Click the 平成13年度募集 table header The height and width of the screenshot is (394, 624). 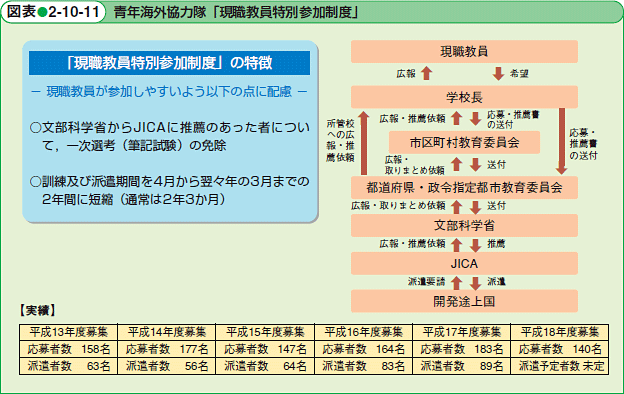pos(68,332)
